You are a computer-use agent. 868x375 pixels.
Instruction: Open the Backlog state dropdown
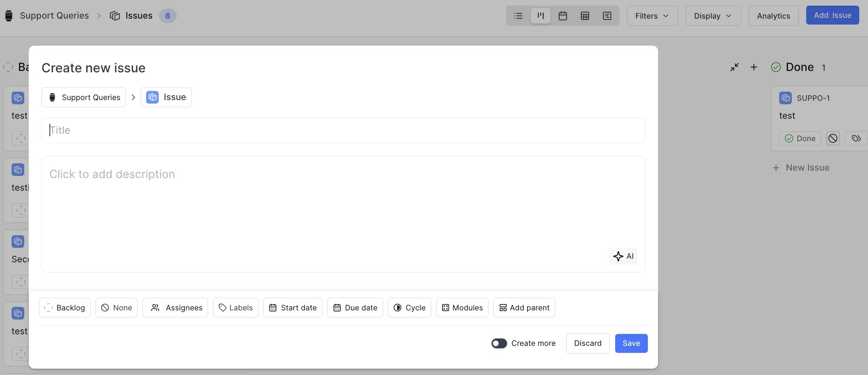pos(65,308)
